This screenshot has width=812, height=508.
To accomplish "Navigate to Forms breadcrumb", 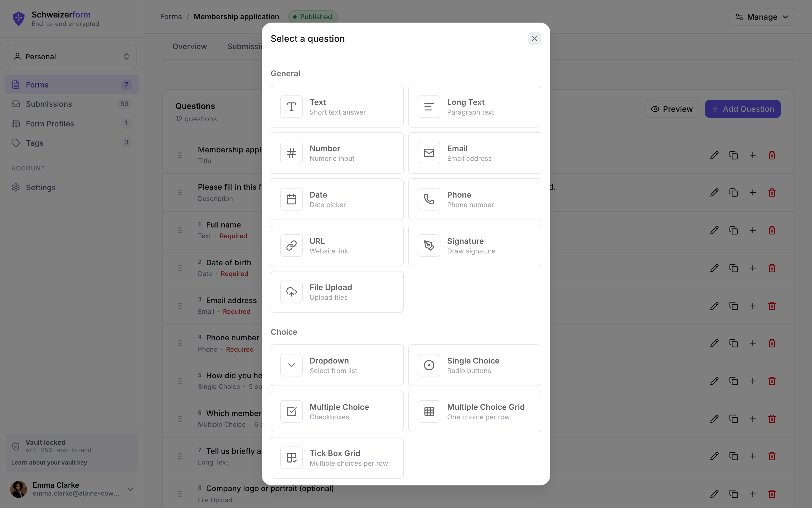I will coord(171,17).
